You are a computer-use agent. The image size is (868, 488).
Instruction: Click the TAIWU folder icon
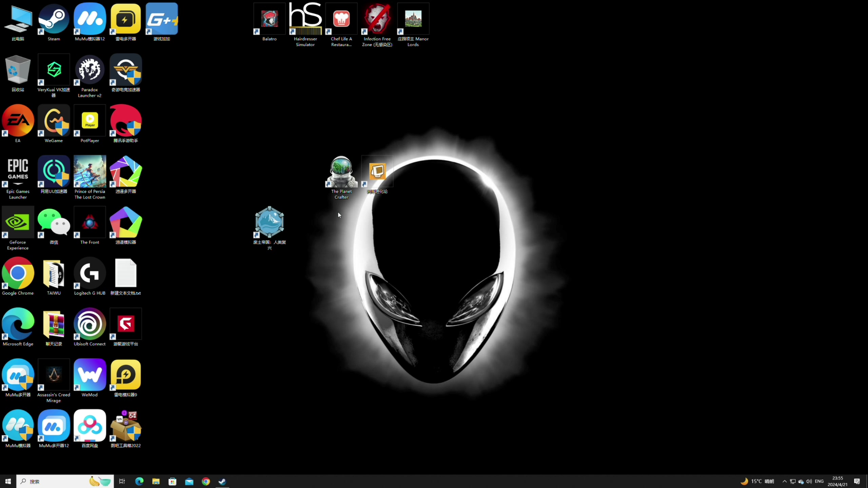pos(54,276)
